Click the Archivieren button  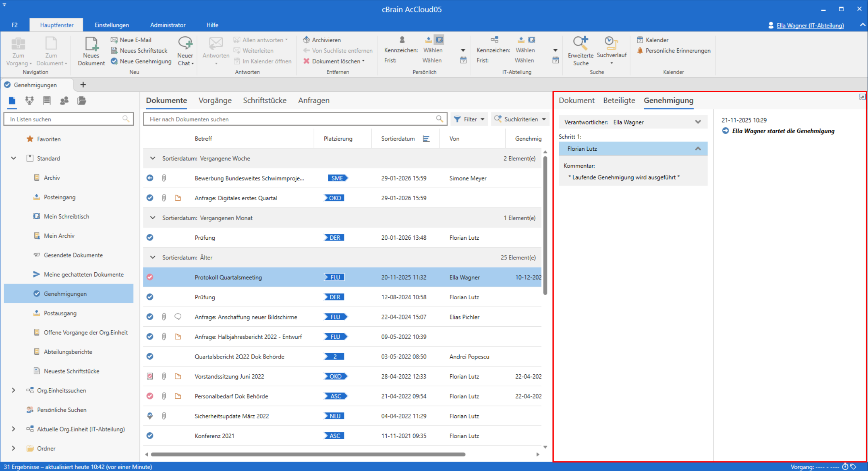322,40
